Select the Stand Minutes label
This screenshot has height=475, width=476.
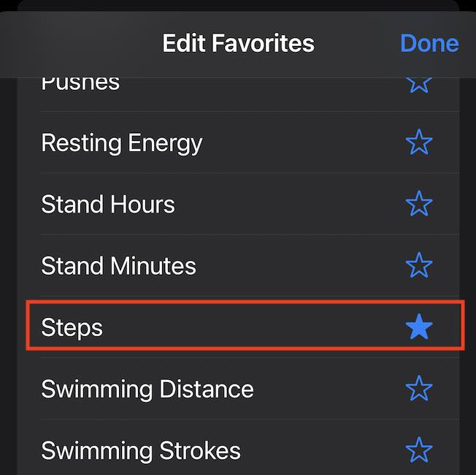click(x=118, y=265)
